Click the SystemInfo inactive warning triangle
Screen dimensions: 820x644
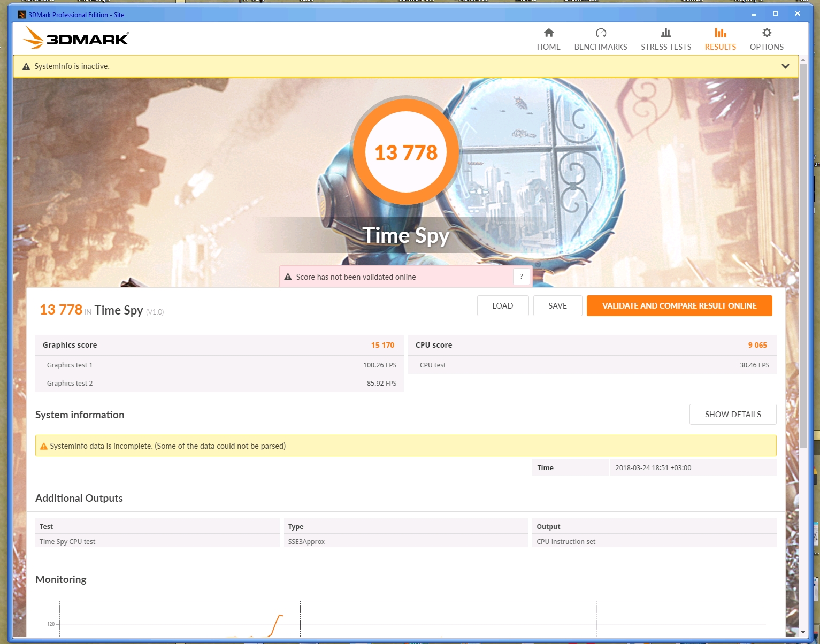(26, 66)
